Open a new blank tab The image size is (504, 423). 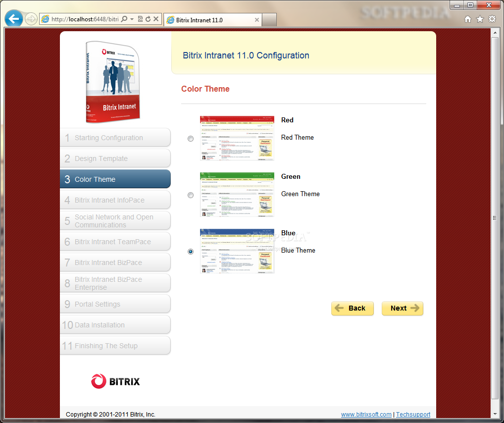pos(269,20)
